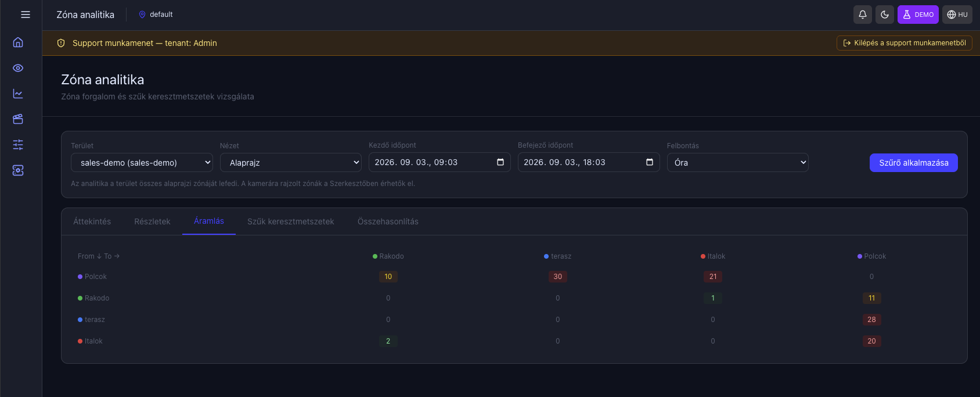Click the default location pin icon
This screenshot has width=980, height=397.
pos(142,15)
